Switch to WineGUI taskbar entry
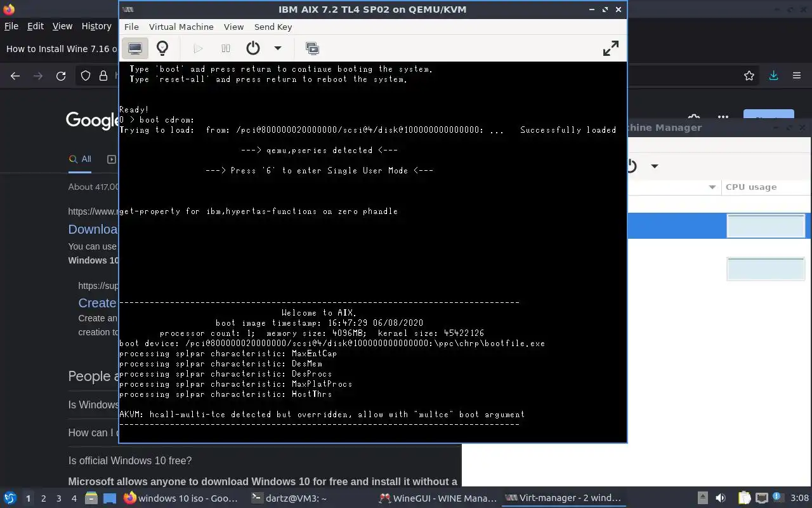The image size is (812, 508). coord(438,498)
